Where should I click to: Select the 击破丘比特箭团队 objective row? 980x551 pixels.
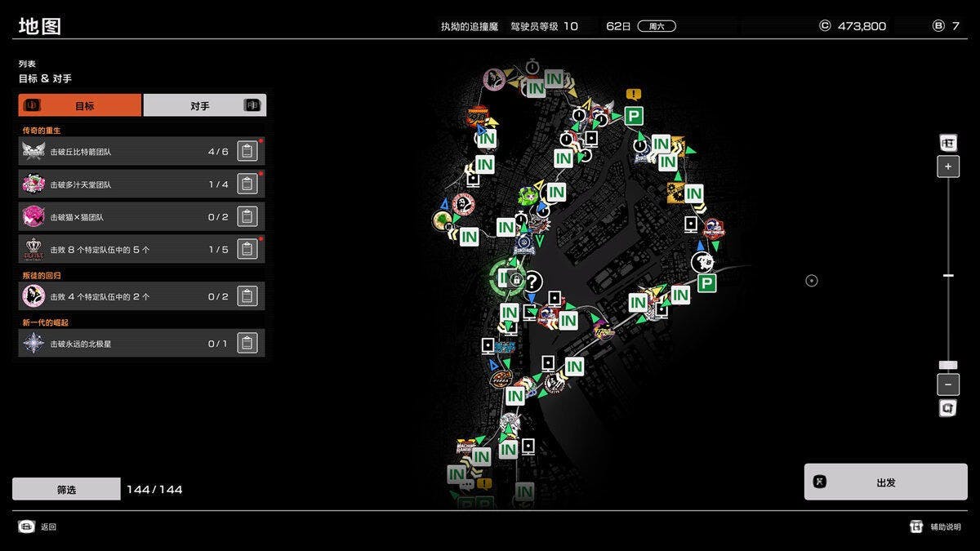coord(142,152)
